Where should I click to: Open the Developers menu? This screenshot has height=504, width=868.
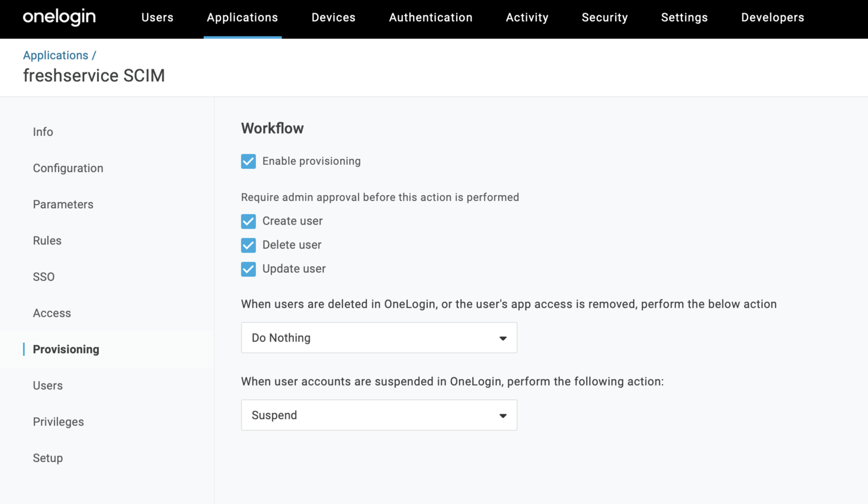click(x=772, y=18)
